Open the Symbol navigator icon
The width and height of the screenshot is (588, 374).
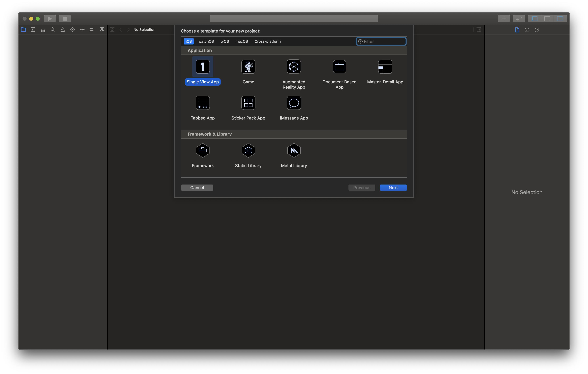(43, 30)
